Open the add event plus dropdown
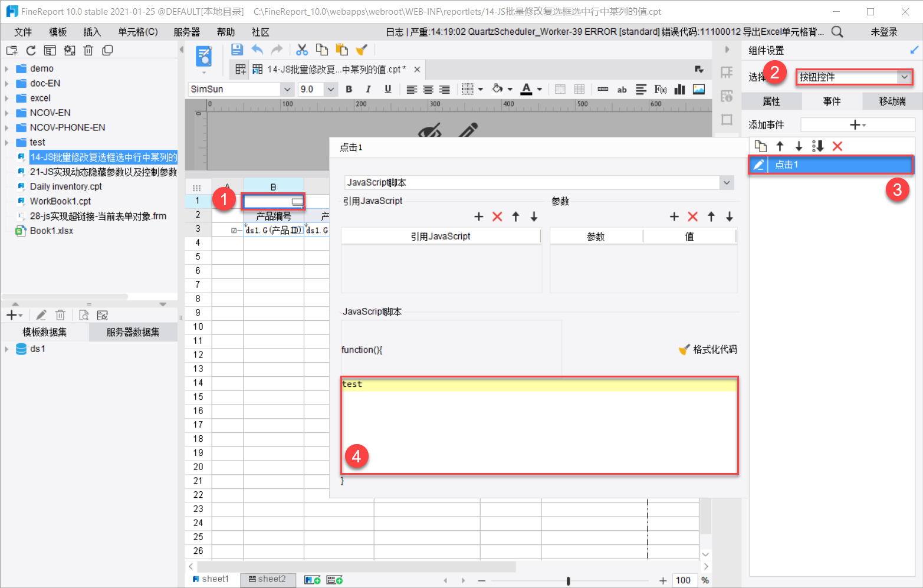Screen dimensions: 923x588 point(858,125)
